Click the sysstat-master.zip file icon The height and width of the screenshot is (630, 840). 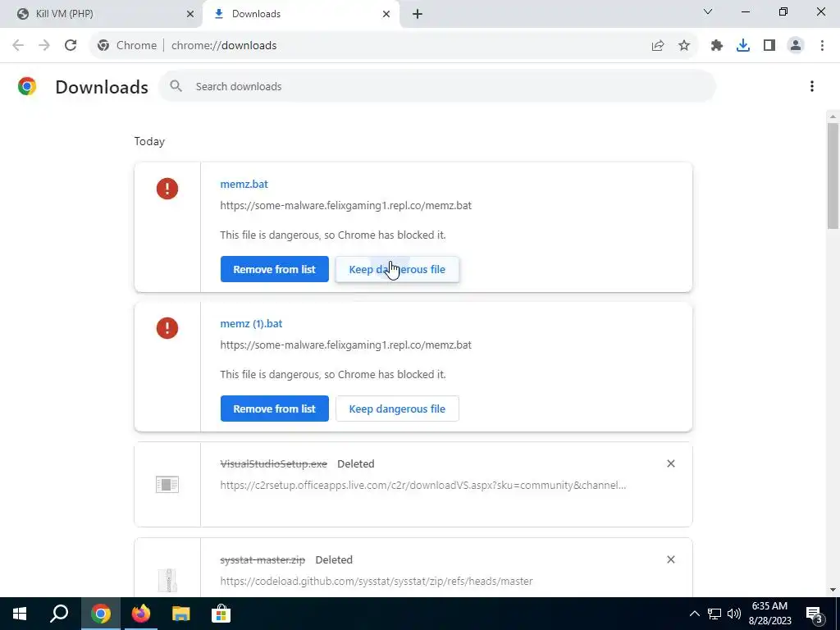[167, 581]
